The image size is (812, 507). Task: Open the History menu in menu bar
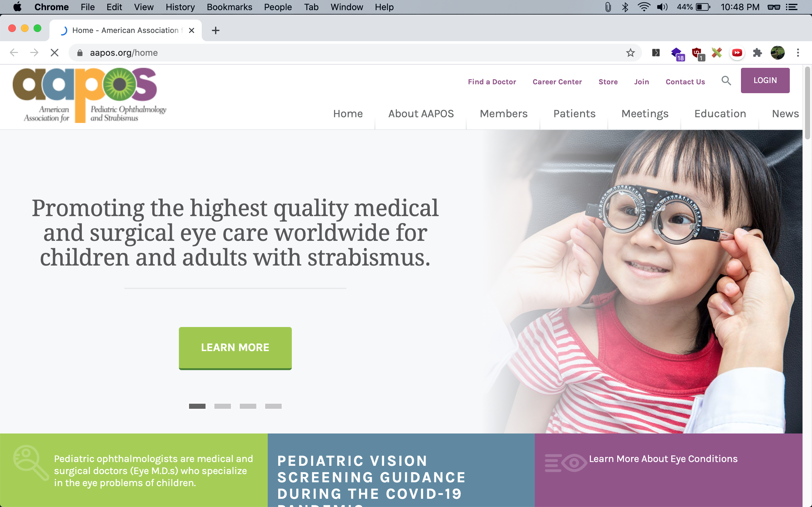[x=180, y=7]
